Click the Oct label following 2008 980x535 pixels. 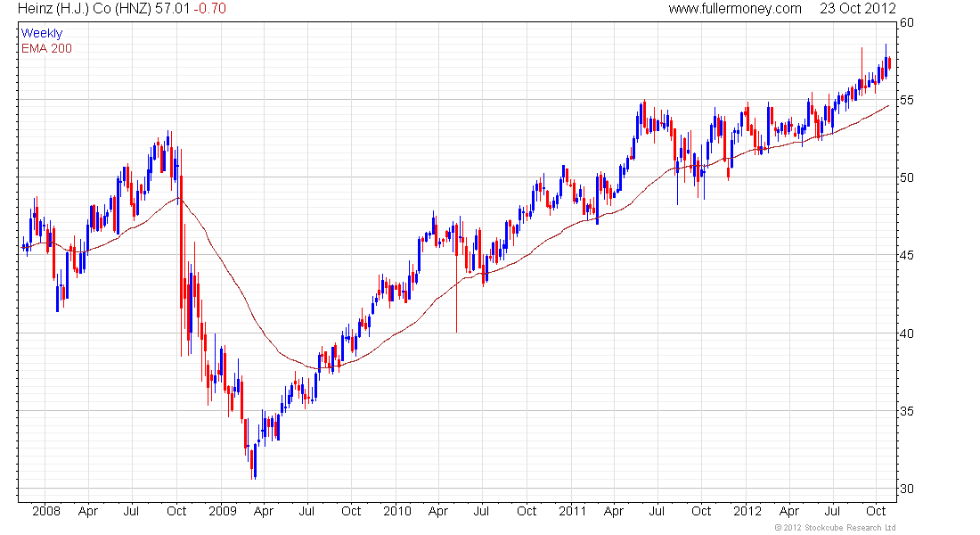tap(176, 511)
